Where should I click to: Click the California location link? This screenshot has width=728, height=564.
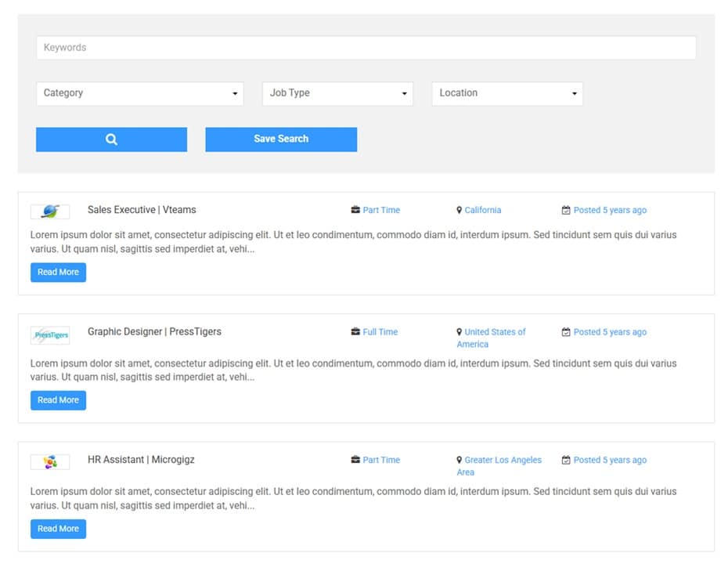(x=483, y=210)
